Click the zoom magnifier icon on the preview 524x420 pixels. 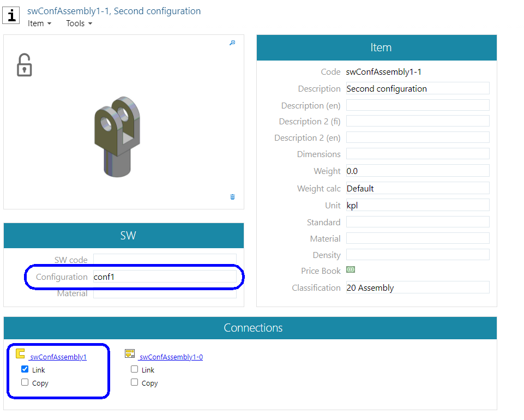click(x=232, y=43)
